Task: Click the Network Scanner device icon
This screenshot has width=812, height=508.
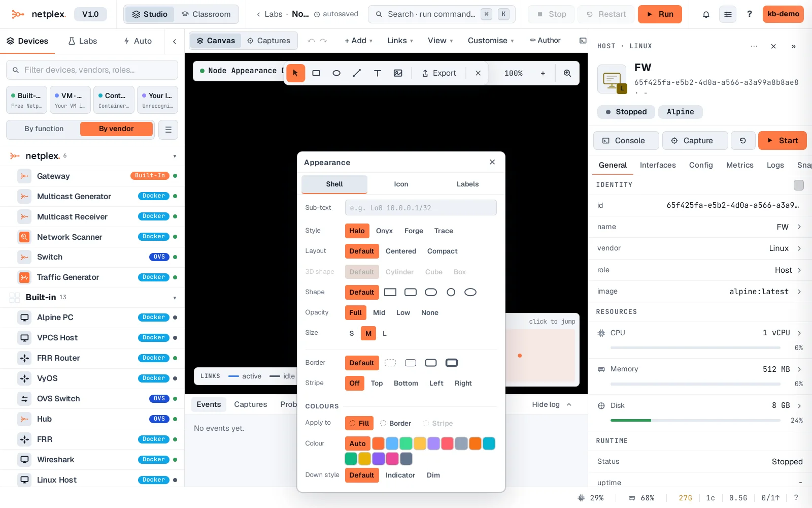Action: (x=24, y=237)
